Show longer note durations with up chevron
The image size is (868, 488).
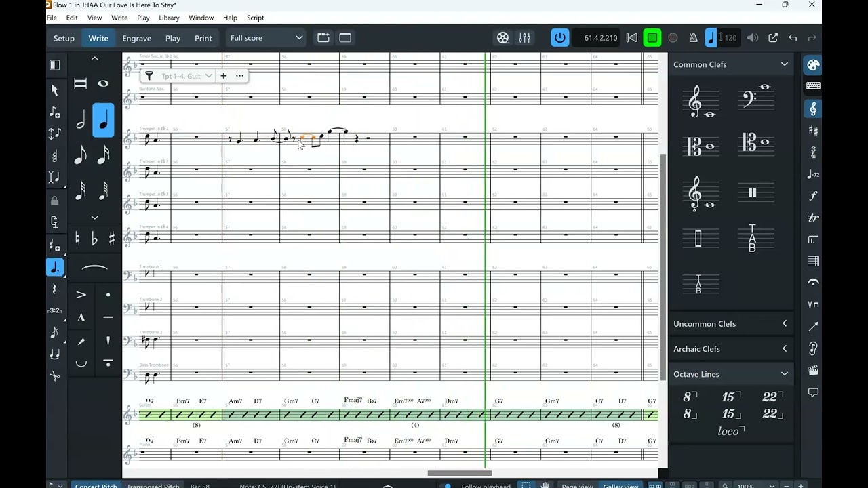(x=94, y=59)
